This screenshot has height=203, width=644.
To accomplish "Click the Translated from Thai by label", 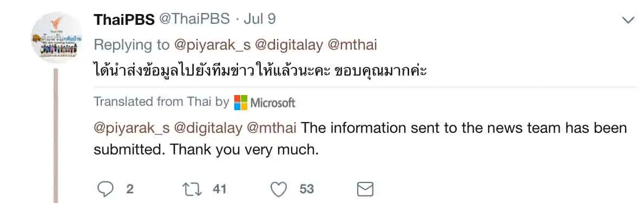I will click(161, 101).
